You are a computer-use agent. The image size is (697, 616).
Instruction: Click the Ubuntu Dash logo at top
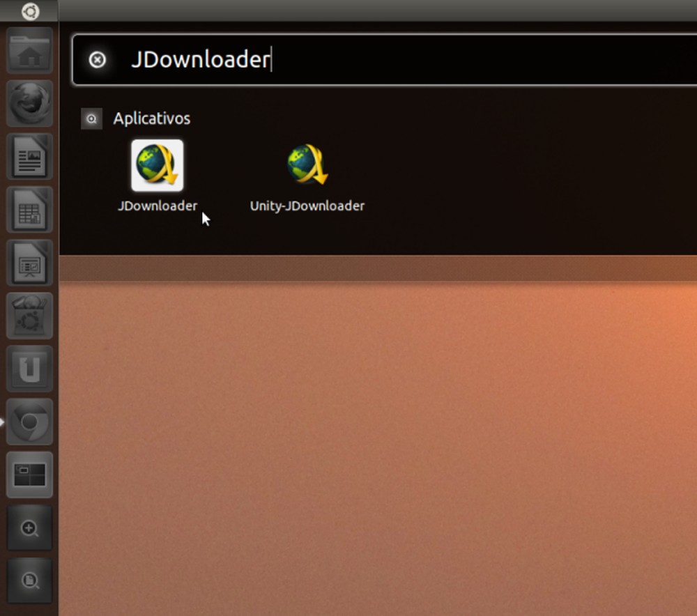[x=29, y=11]
